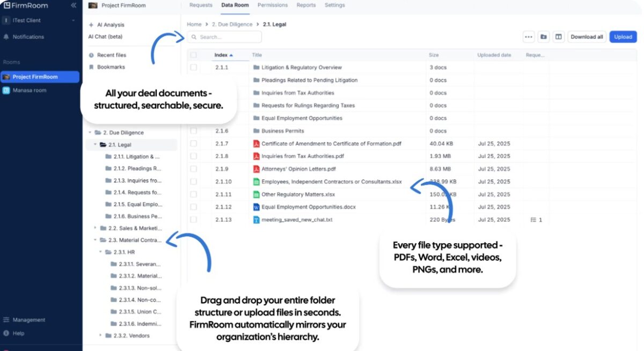644x351 pixels.
Task: Go to Home in the breadcrumb
Action: click(x=194, y=24)
